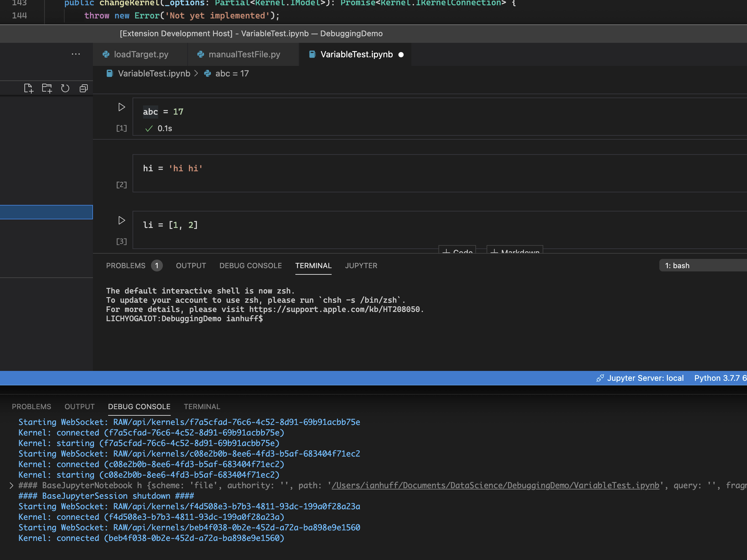
Task: Open the '1: bash' terminal selector
Action: pyautogui.click(x=677, y=265)
